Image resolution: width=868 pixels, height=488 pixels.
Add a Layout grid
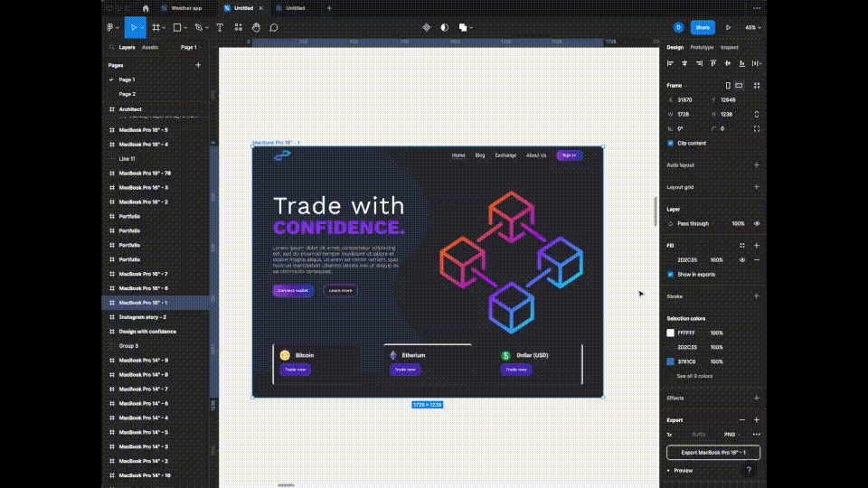coord(757,188)
